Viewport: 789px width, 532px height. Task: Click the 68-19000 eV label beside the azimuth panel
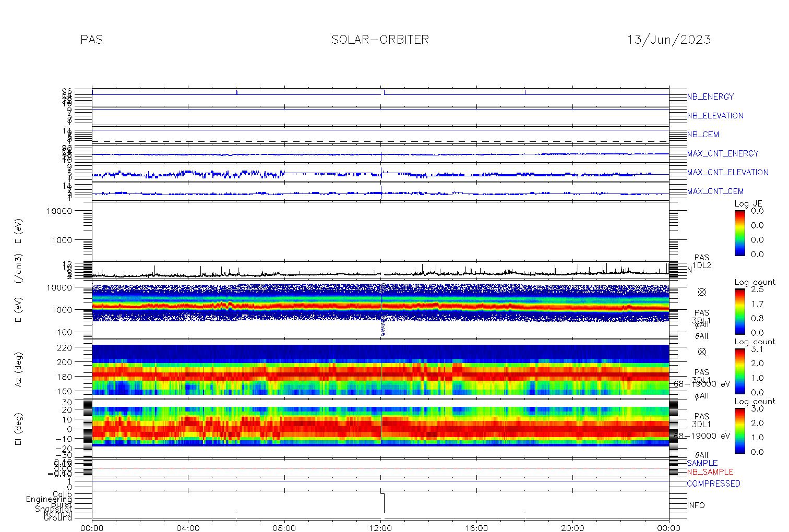(702, 384)
